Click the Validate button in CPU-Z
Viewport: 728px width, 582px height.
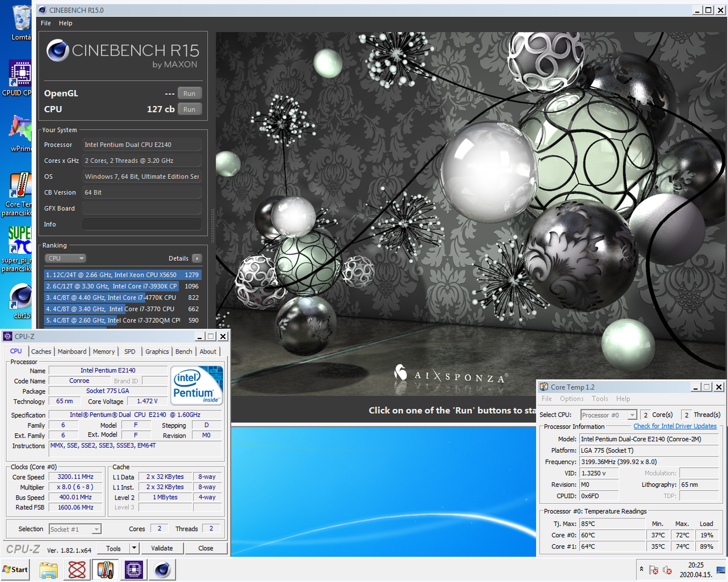(162, 548)
